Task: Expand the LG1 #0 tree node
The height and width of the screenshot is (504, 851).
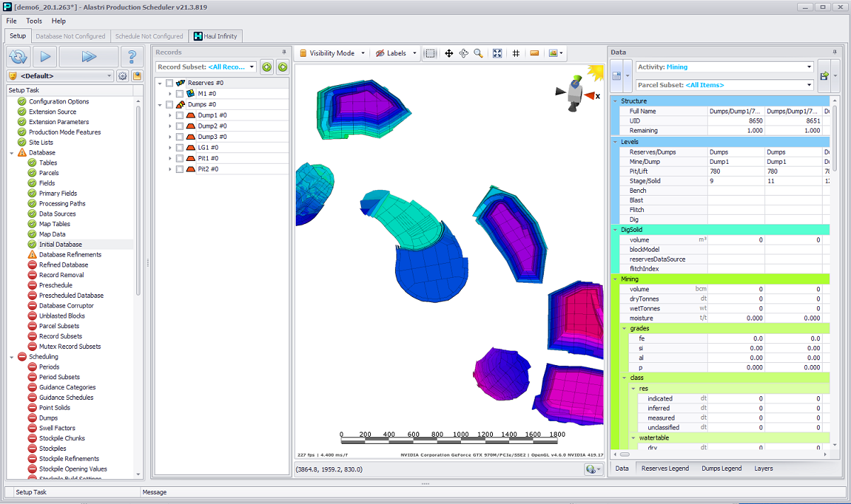Action: (170, 147)
